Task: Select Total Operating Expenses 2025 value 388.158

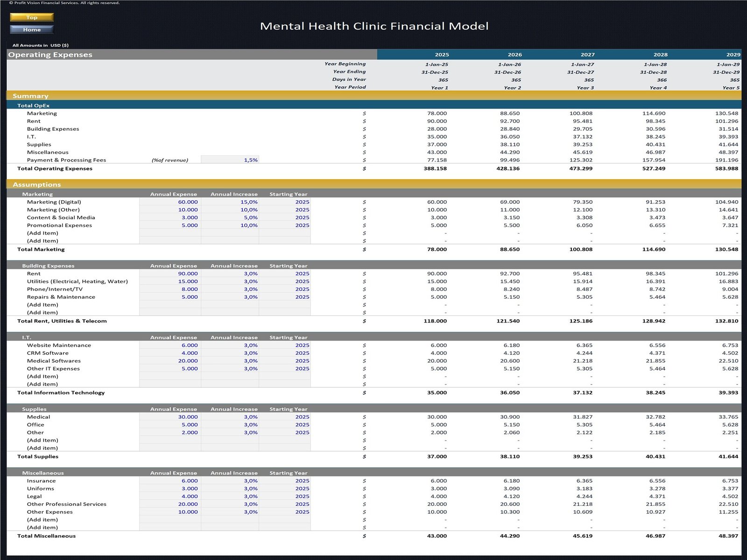Action: pos(435,168)
